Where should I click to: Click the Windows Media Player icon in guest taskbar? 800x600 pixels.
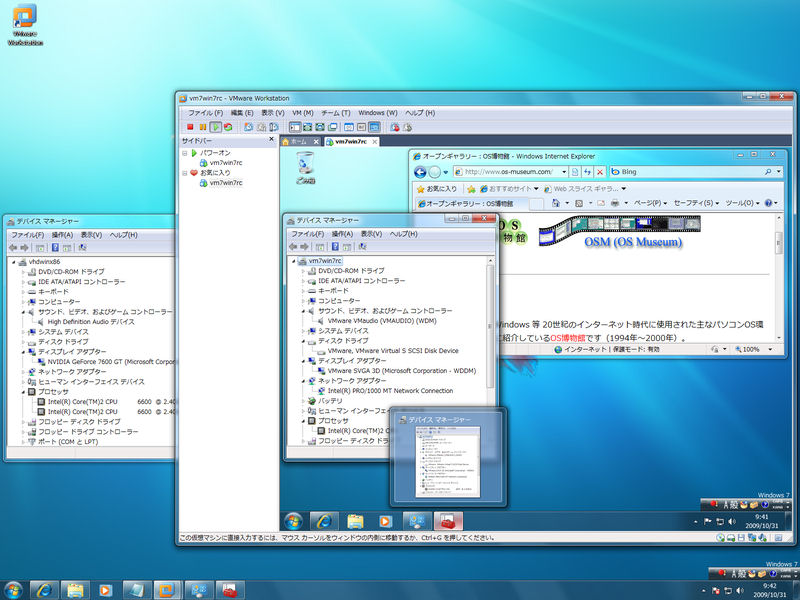pos(385,521)
